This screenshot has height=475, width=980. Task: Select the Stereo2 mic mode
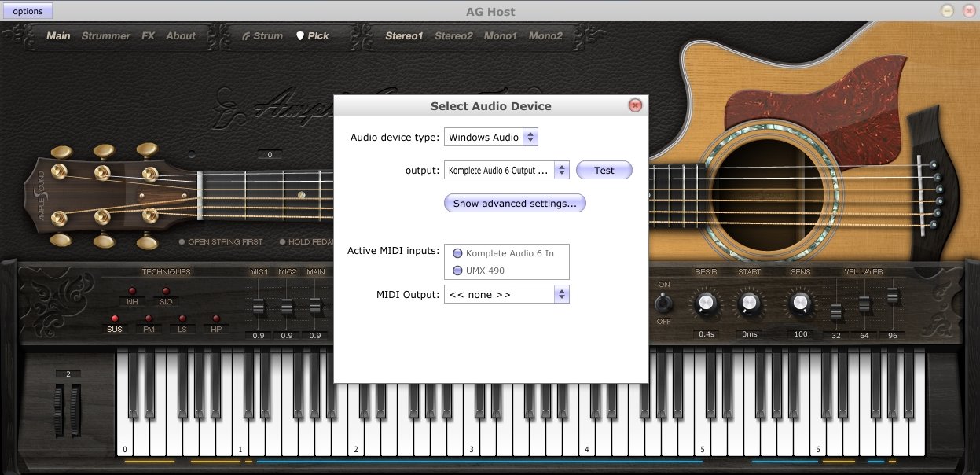pos(453,35)
